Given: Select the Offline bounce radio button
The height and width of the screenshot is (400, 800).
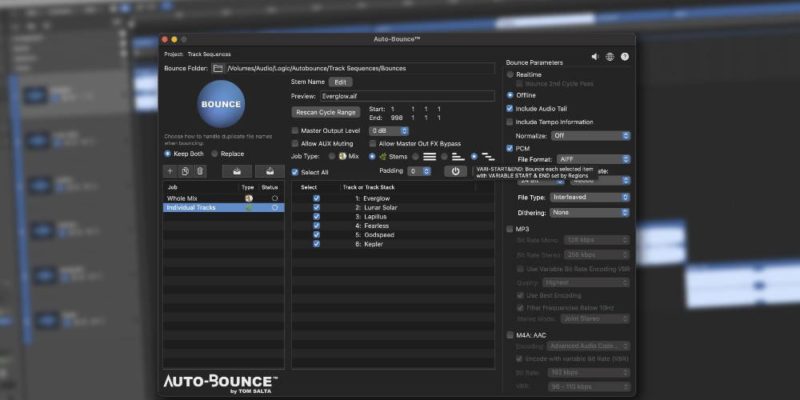Looking at the screenshot, I should click(510, 95).
